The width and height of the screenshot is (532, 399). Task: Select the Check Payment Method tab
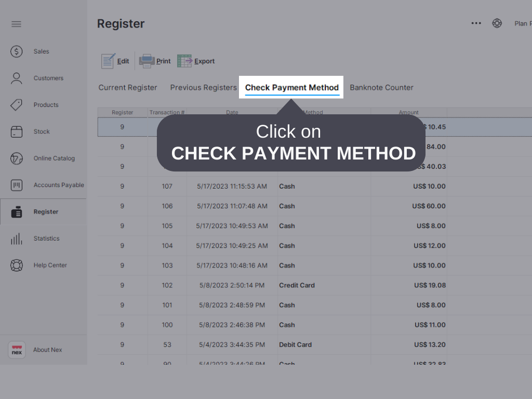click(x=291, y=88)
